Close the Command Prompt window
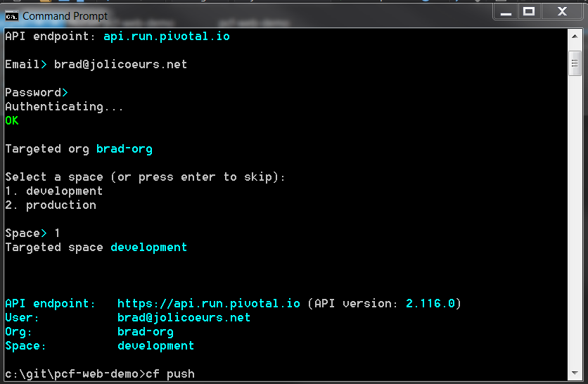Image resolution: width=588 pixels, height=384 pixels. pyautogui.click(x=562, y=12)
